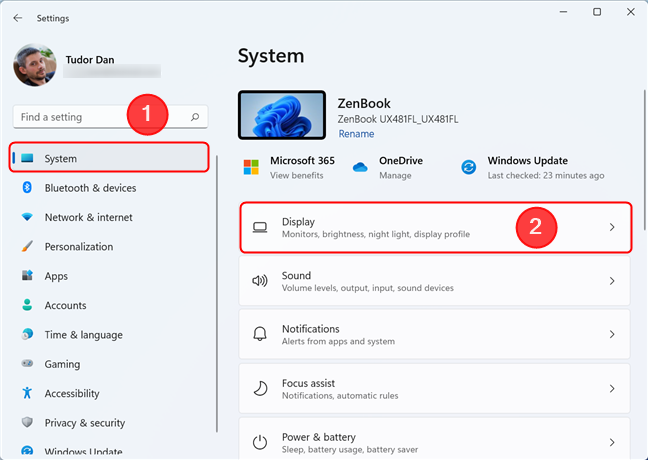Click the ZenBook device name heading
The height and width of the screenshot is (460, 648).
[x=364, y=103]
